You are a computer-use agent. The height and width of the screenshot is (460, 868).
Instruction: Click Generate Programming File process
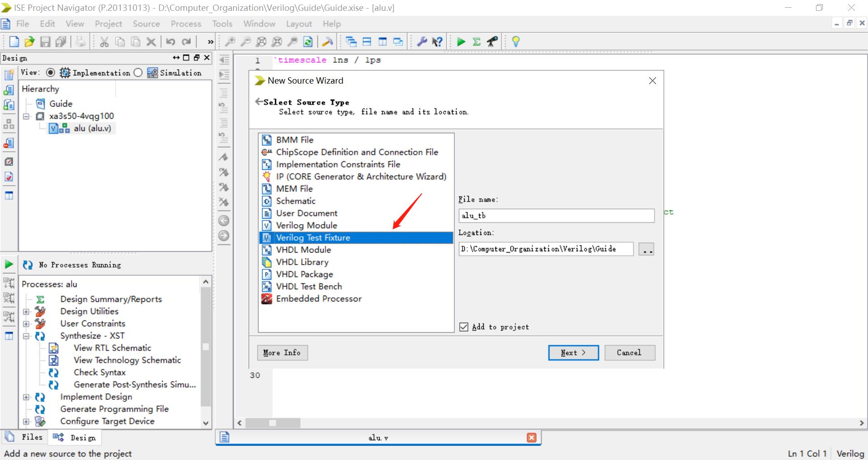coord(114,409)
